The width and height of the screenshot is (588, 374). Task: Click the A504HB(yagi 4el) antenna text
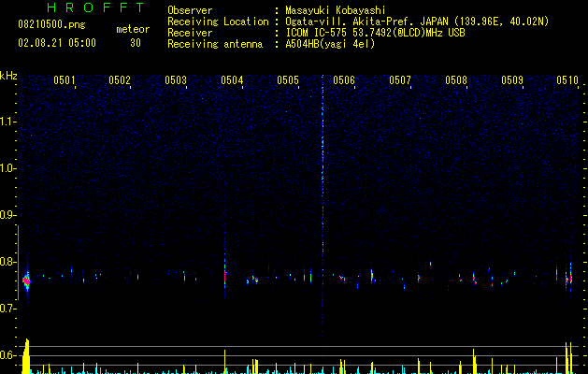[x=330, y=44]
